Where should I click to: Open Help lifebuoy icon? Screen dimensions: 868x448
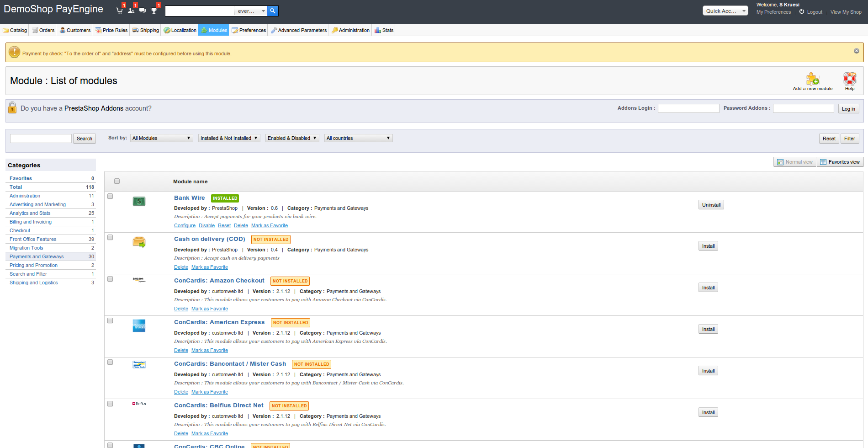click(849, 79)
